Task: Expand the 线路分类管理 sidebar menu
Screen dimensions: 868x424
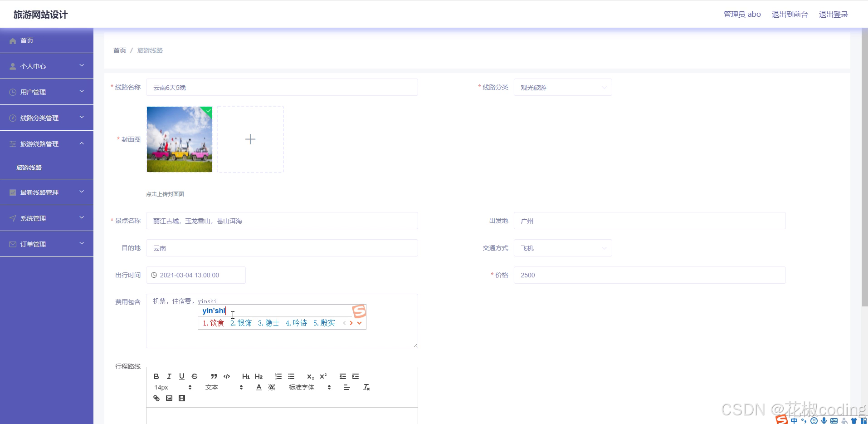Action: point(47,118)
